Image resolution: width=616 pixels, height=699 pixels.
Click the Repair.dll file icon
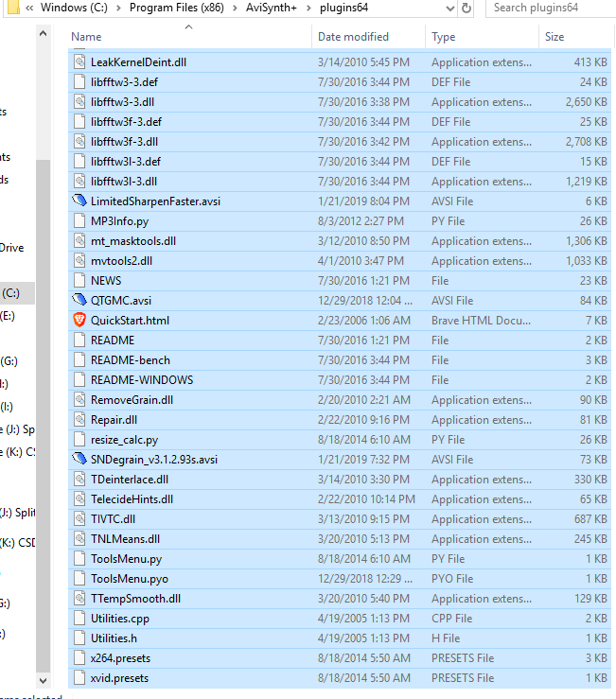tap(79, 419)
